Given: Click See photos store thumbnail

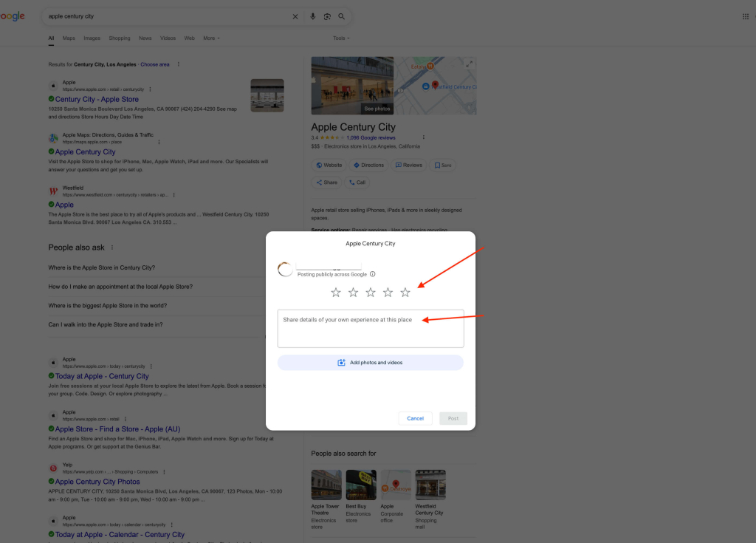Looking at the screenshot, I should click(352, 86).
